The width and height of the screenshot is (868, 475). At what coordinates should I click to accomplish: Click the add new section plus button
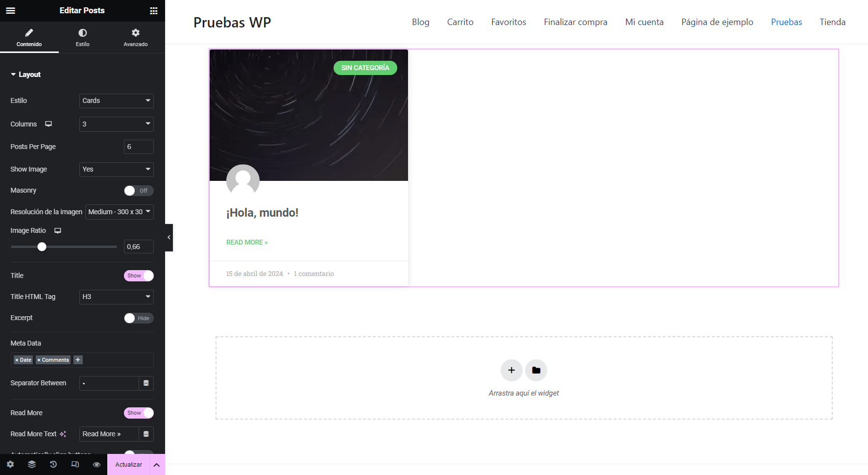[x=511, y=370]
